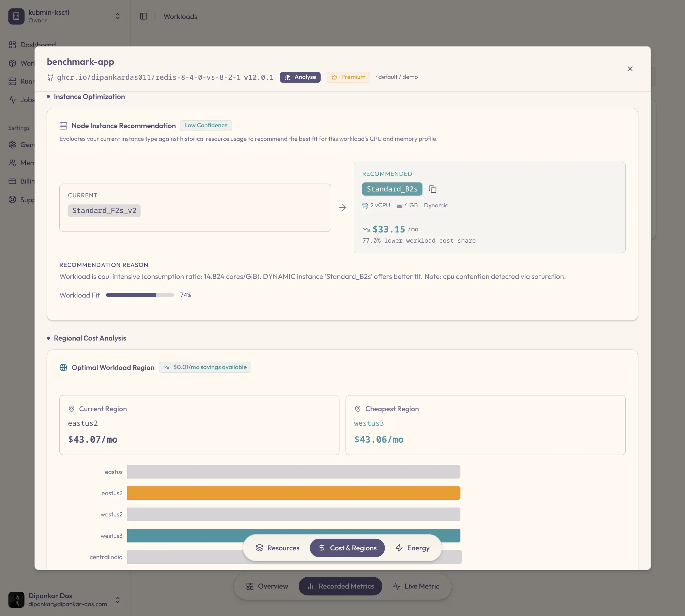The image size is (685, 616).
Task: Click the layers icon in Resources tab
Action: click(x=260, y=548)
